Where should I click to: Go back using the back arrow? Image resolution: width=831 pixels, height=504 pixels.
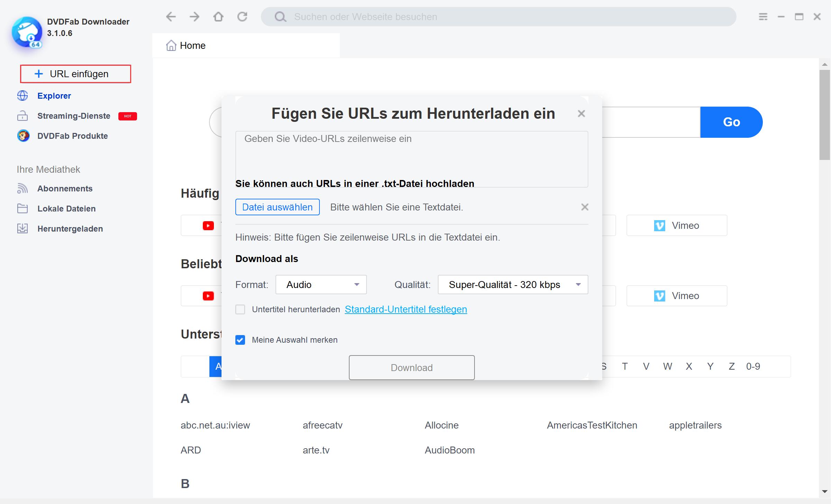(171, 17)
